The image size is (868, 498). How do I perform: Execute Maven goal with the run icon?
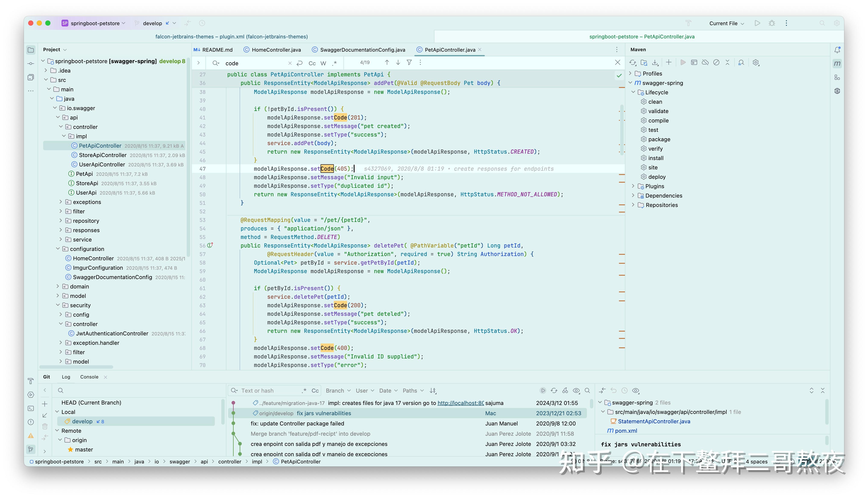[683, 63]
